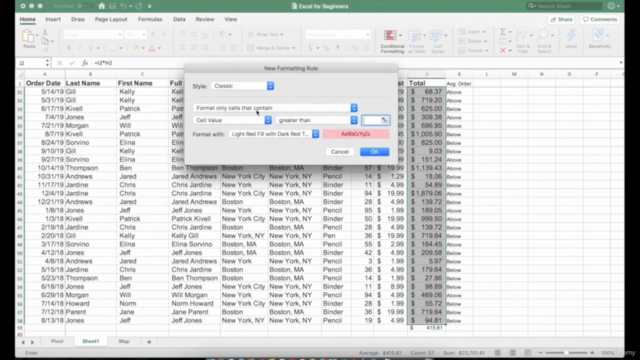
Task: Toggle Italic formatting
Action: click(x=80, y=48)
